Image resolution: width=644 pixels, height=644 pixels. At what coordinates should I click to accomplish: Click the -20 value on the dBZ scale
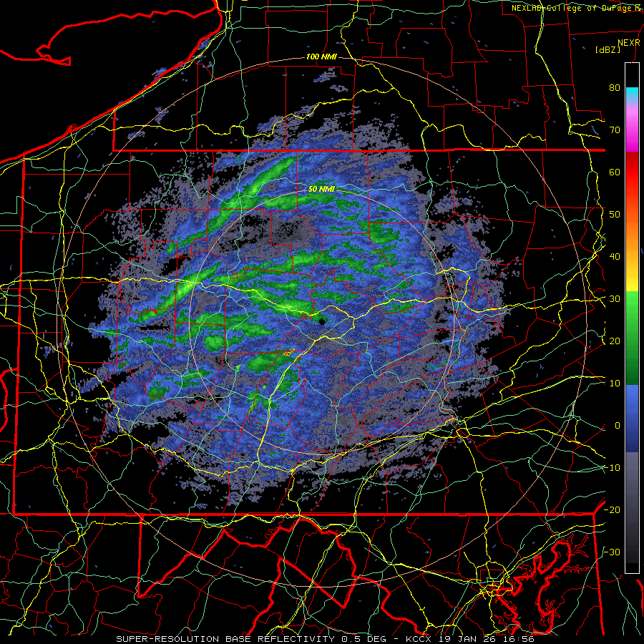(x=612, y=509)
